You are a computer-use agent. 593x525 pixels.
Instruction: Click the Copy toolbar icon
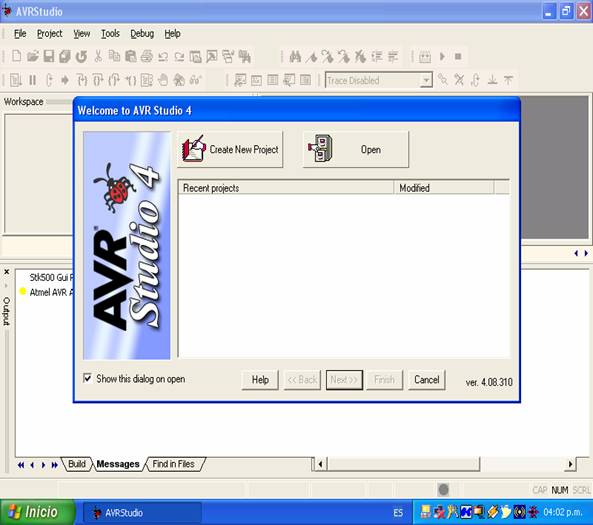coord(114,56)
